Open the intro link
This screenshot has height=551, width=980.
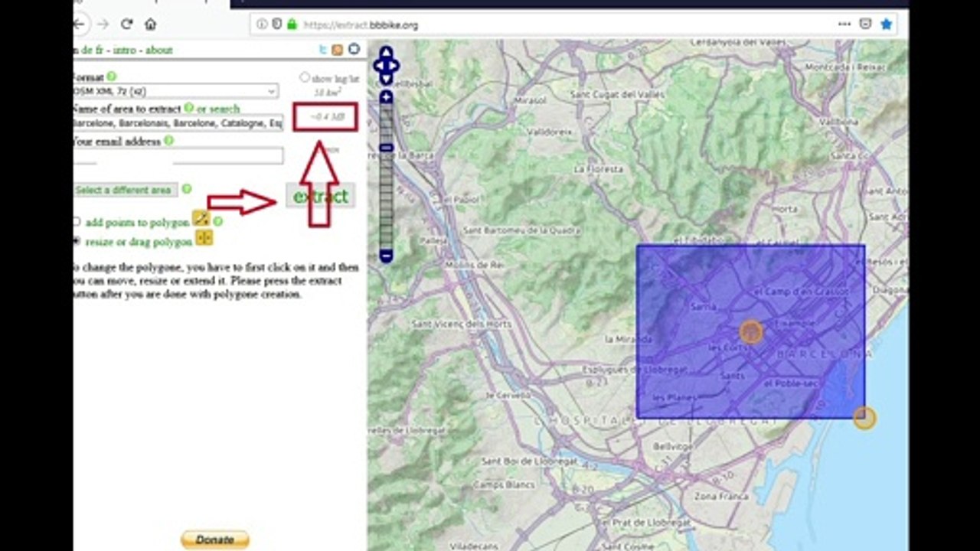pyautogui.click(x=124, y=50)
